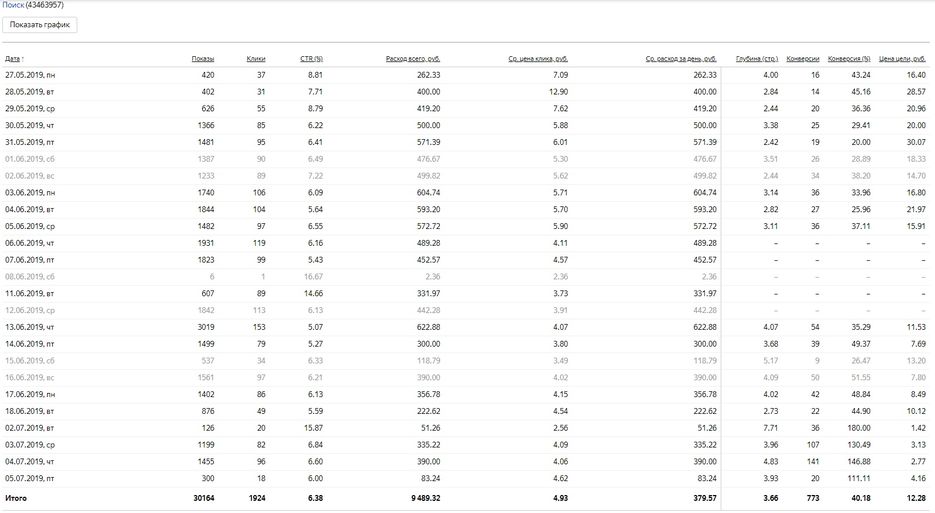935x513 pixels.
Task: Sort by Расход всего, руб. column
Action: [412, 59]
